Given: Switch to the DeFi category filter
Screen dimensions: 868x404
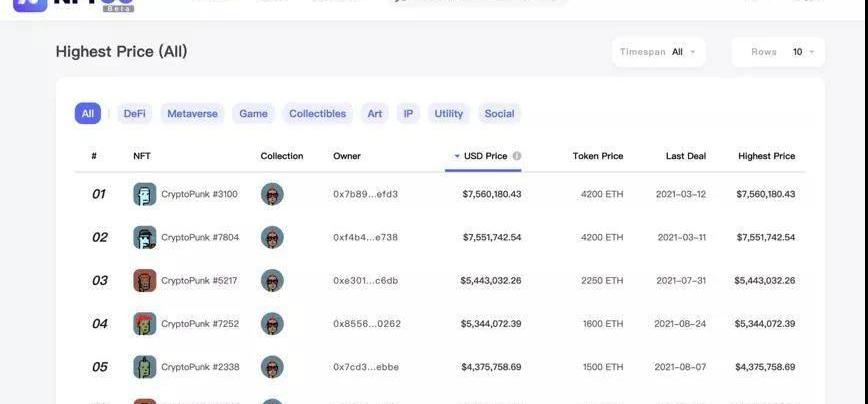Looking at the screenshot, I should coord(135,114).
